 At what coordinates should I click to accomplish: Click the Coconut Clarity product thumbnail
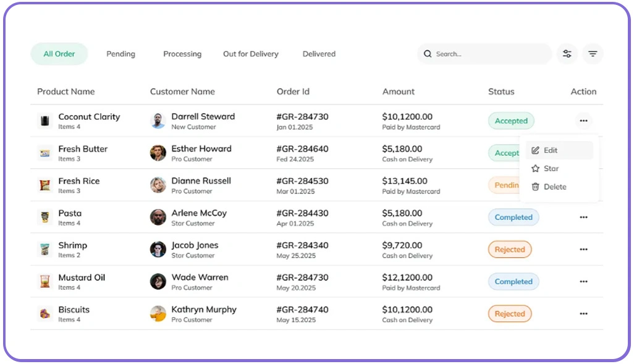(x=45, y=121)
